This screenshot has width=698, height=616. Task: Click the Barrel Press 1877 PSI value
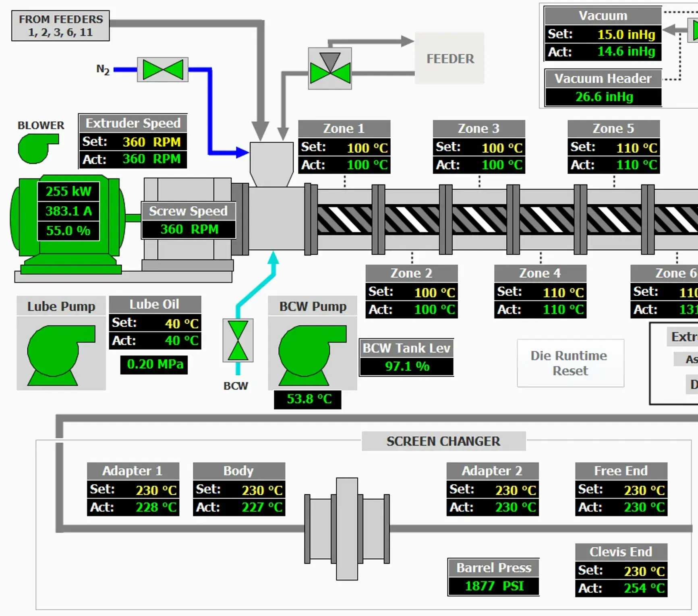click(494, 586)
